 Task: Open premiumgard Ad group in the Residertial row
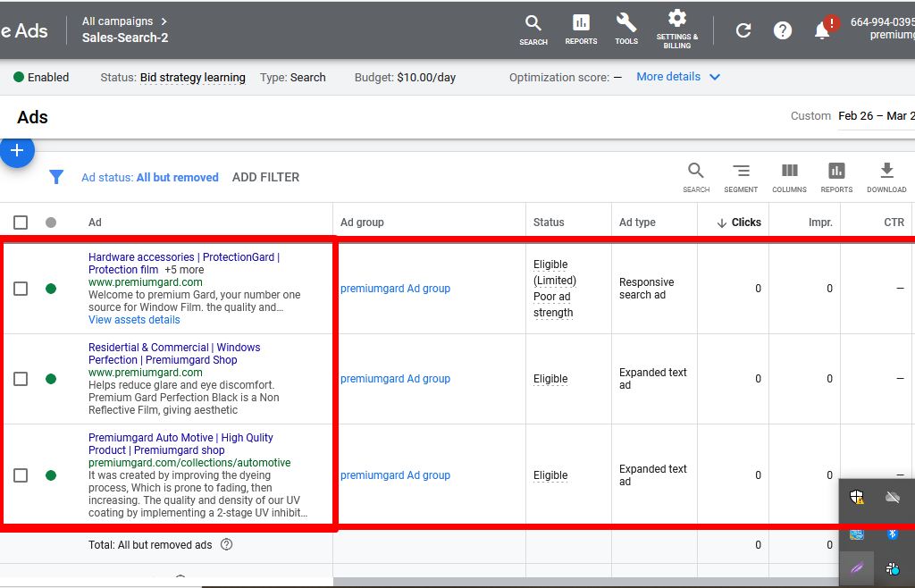coord(395,379)
